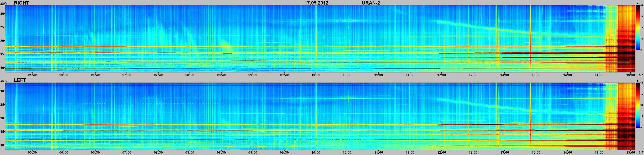Click the MHz axis label of LEFT panel
Viewport: 644px width, 155px height.
coord(3,81)
